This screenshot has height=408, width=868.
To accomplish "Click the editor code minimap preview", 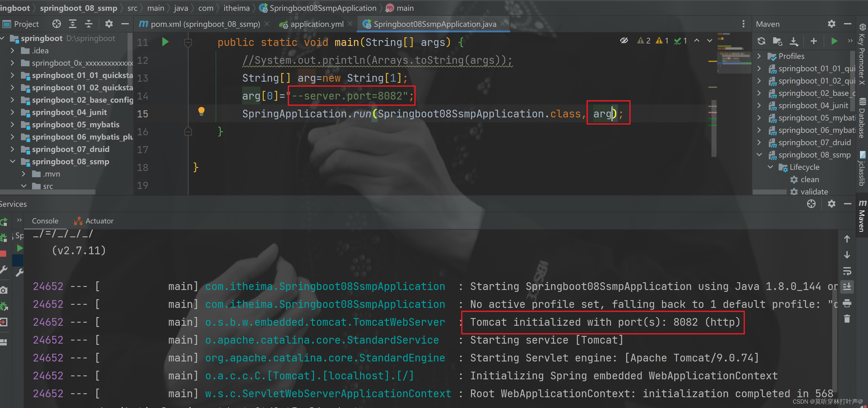I will pos(734,54).
